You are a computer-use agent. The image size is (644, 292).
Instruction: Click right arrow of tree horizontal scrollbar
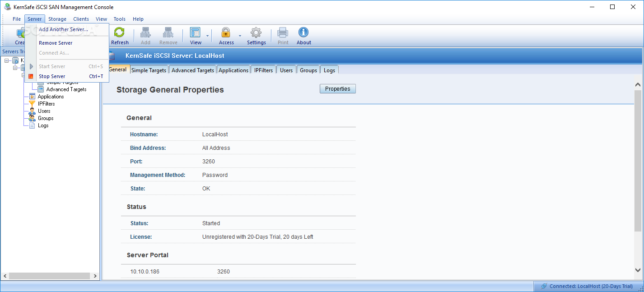point(95,276)
